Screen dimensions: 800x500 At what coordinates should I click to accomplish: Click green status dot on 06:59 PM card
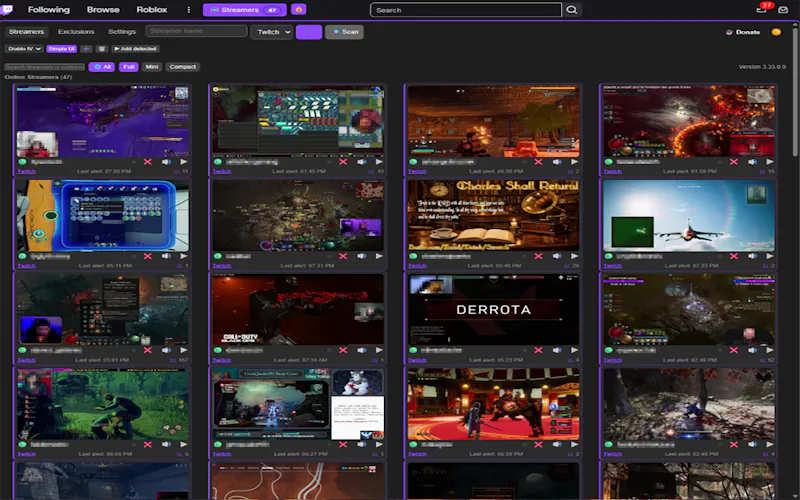pyautogui.click(x=413, y=444)
